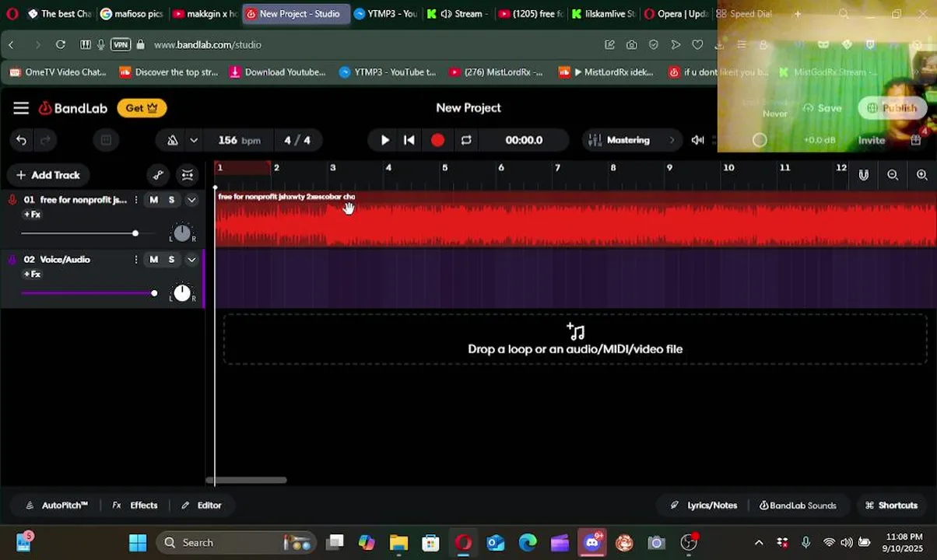Switch to the YTMP3 browser tab
The width and height of the screenshot is (937, 560).
click(x=386, y=14)
